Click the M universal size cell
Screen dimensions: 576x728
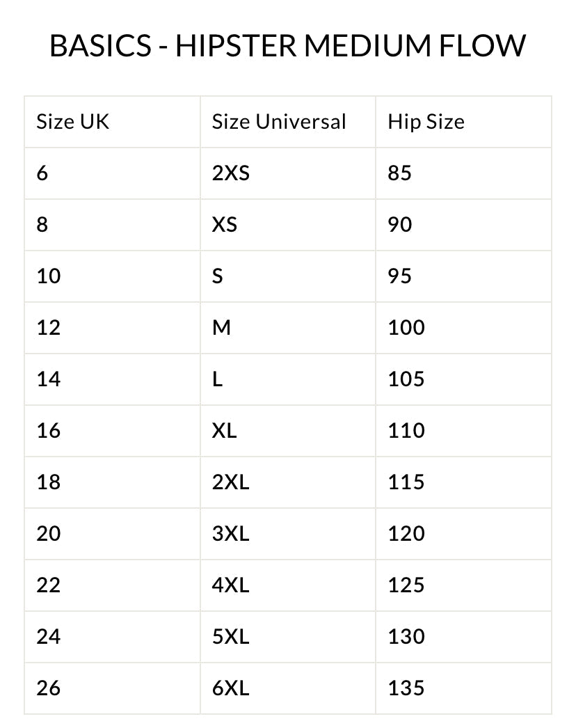click(x=221, y=328)
